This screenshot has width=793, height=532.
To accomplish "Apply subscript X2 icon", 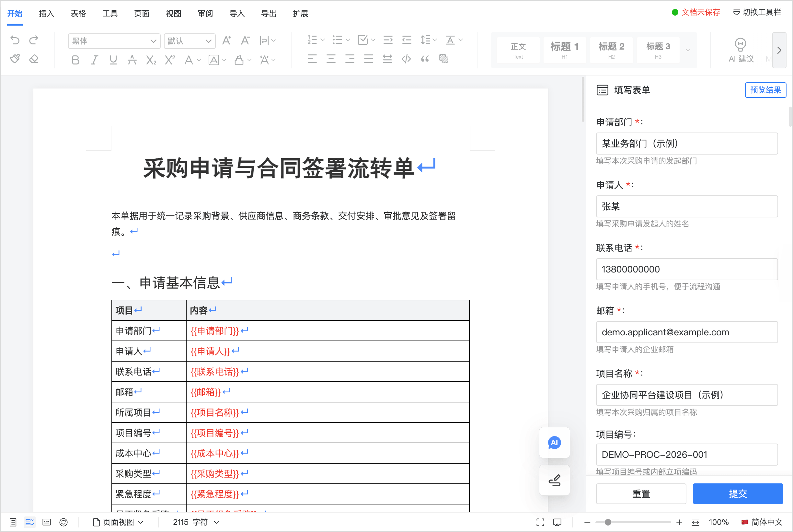I will point(151,60).
